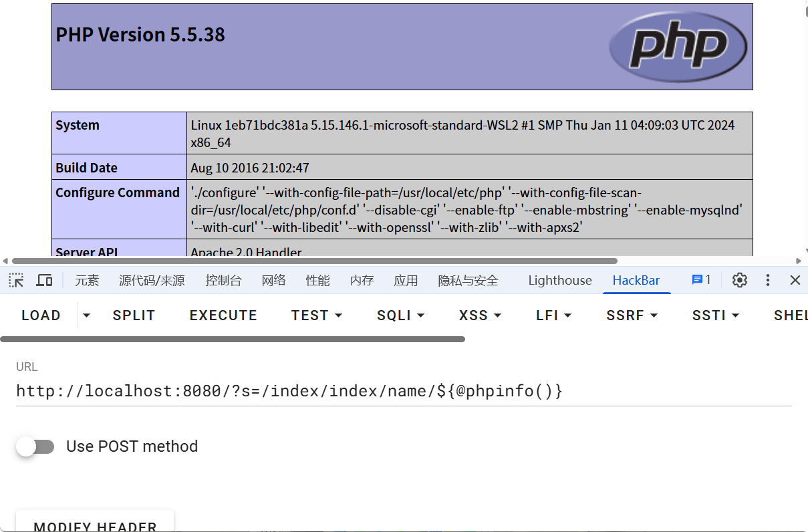Expand the TEST menu

pyautogui.click(x=317, y=315)
